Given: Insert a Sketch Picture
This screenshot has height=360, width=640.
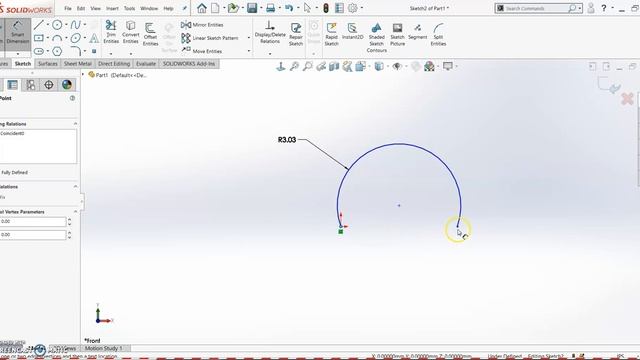Looking at the screenshot, I should (397, 34).
